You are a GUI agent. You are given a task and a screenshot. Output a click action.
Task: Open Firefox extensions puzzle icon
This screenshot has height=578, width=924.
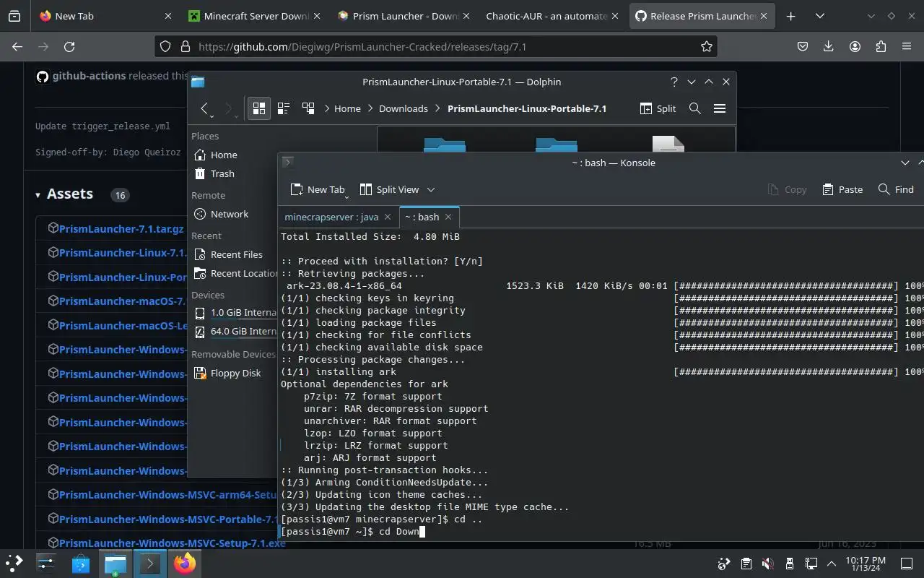[881, 46]
